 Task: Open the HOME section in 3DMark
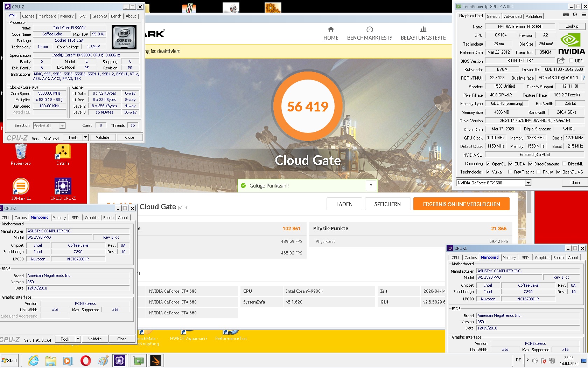(x=331, y=34)
